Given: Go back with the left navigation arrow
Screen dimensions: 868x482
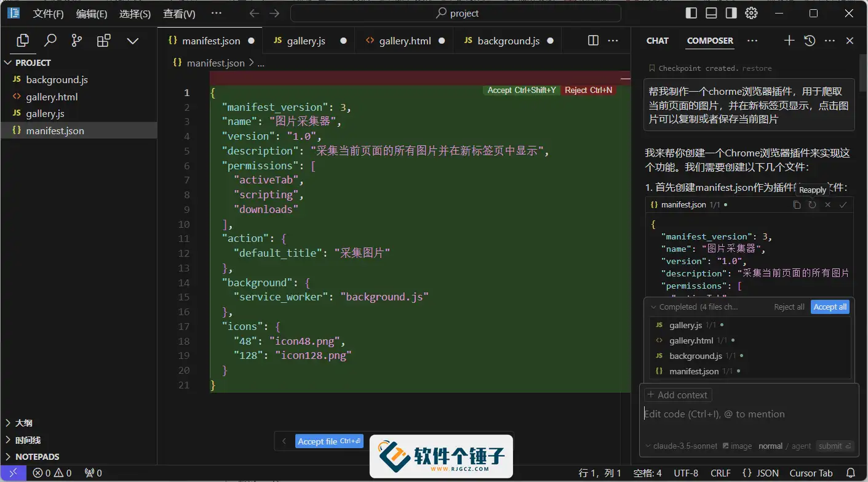Looking at the screenshot, I should pos(254,13).
